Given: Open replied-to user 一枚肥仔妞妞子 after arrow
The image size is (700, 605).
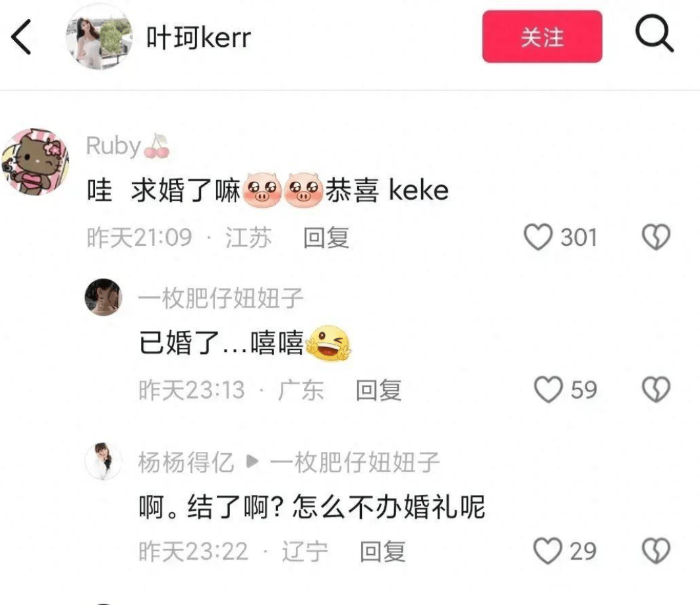Looking at the screenshot, I should [355, 462].
